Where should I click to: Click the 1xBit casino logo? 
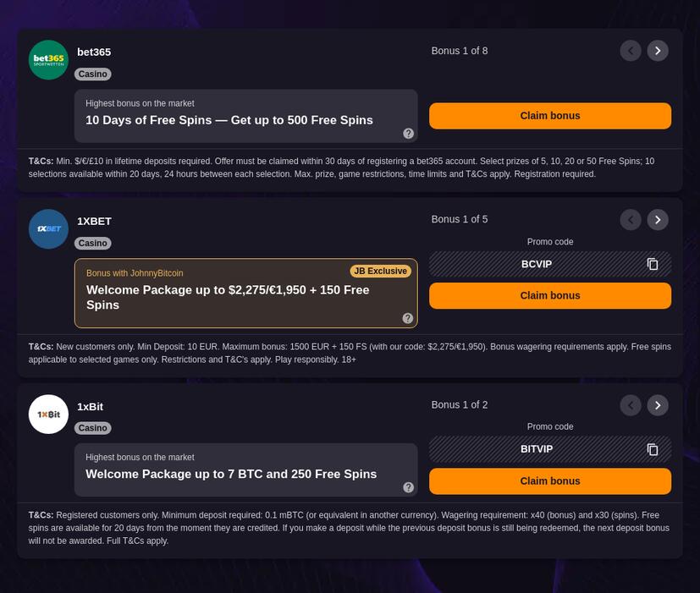pos(48,415)
